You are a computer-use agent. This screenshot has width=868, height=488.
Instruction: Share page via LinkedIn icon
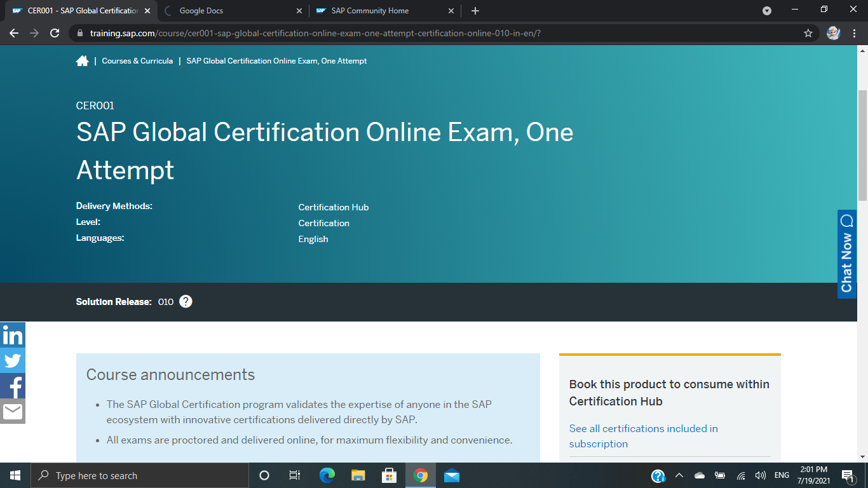pyautogui.click(x=13, y=335)
